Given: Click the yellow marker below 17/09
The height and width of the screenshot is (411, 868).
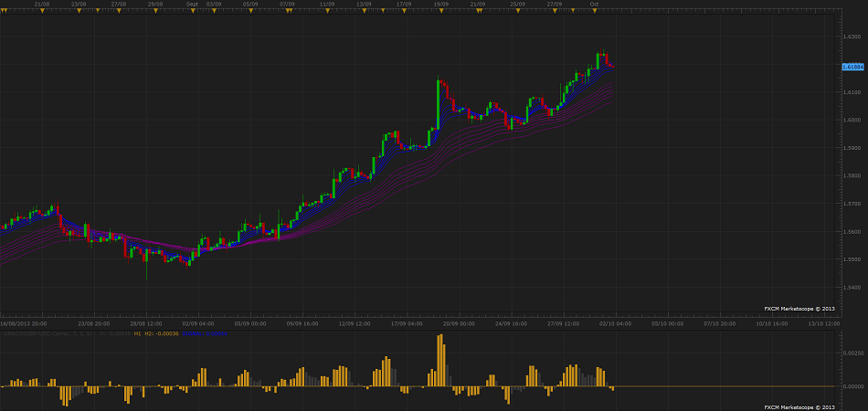Looking at the screenshot, I should coord(402,11).
